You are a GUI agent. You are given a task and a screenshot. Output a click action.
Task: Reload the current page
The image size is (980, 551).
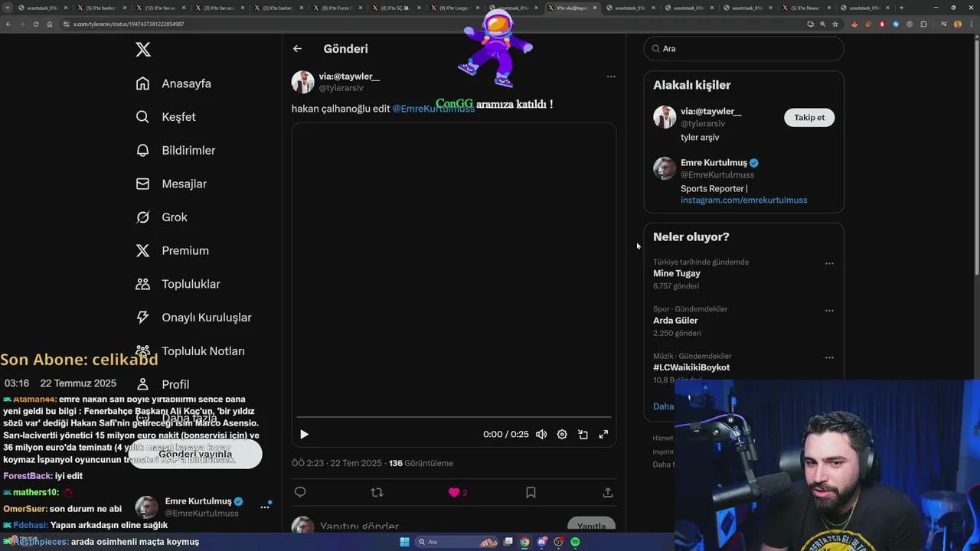[x=35, y=24]
